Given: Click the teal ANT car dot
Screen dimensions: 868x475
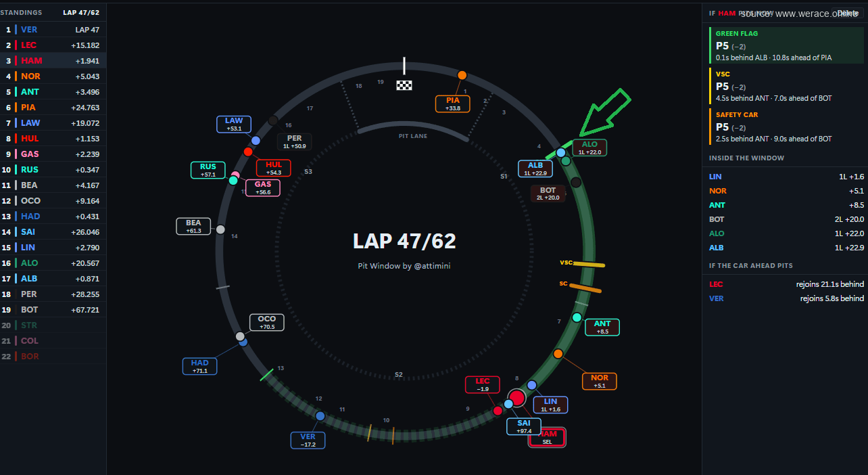Looking at the screenshot, I should click(x=577, y=317).
